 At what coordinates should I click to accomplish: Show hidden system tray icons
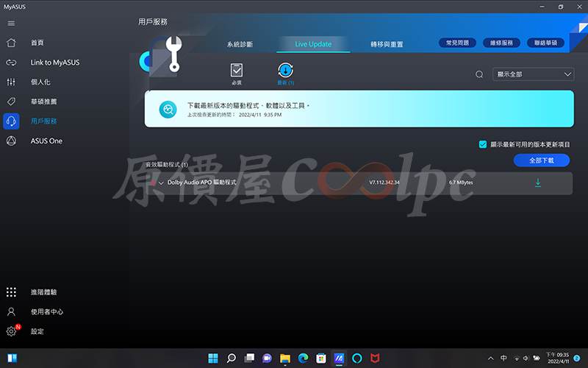coord(490,358)
